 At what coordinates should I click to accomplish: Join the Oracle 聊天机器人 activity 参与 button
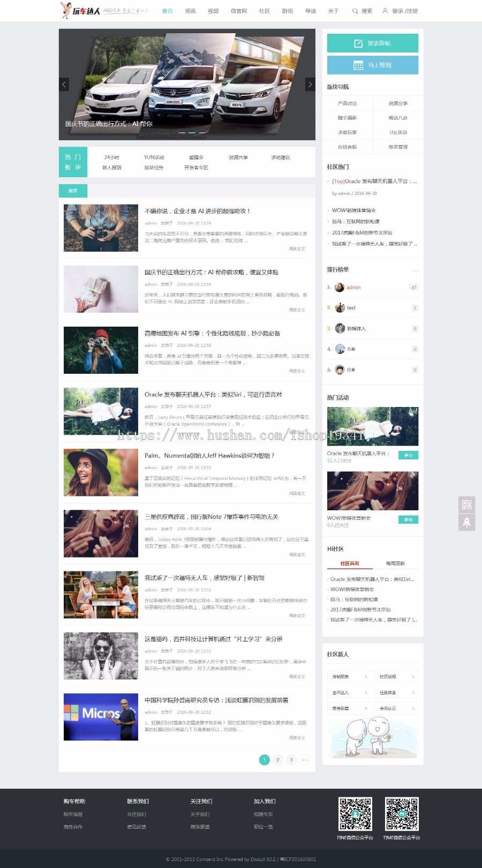coord(409,455)
